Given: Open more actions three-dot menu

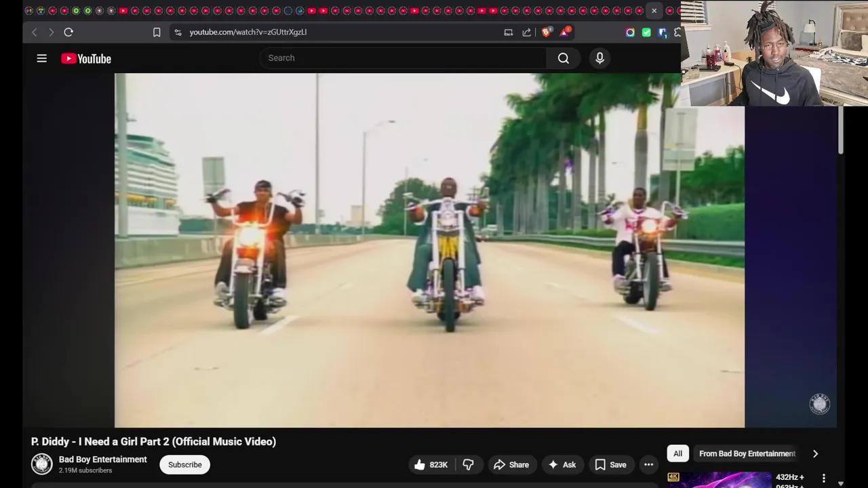Looking at the screenshot, I should [649, 464].
